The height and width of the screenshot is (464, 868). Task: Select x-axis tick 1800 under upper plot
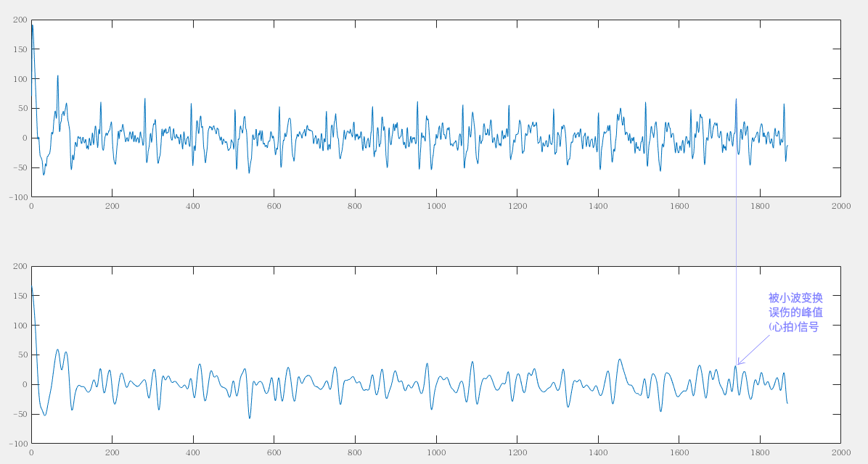click(x=760, y=206)
